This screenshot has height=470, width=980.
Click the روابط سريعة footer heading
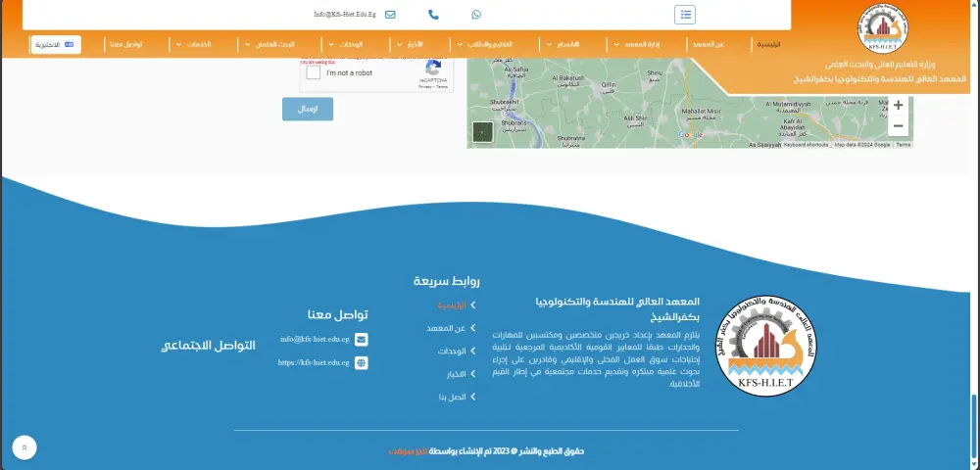tap(447, 281)
